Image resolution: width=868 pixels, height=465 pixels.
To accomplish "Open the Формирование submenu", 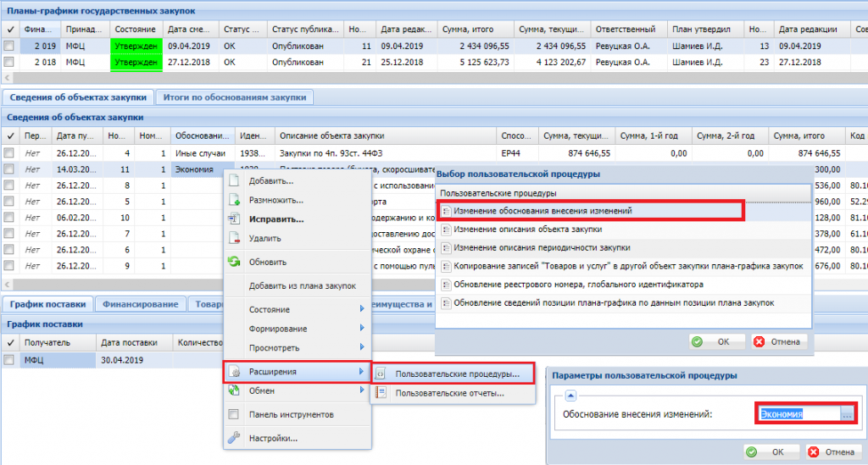I will pos(362,329).
